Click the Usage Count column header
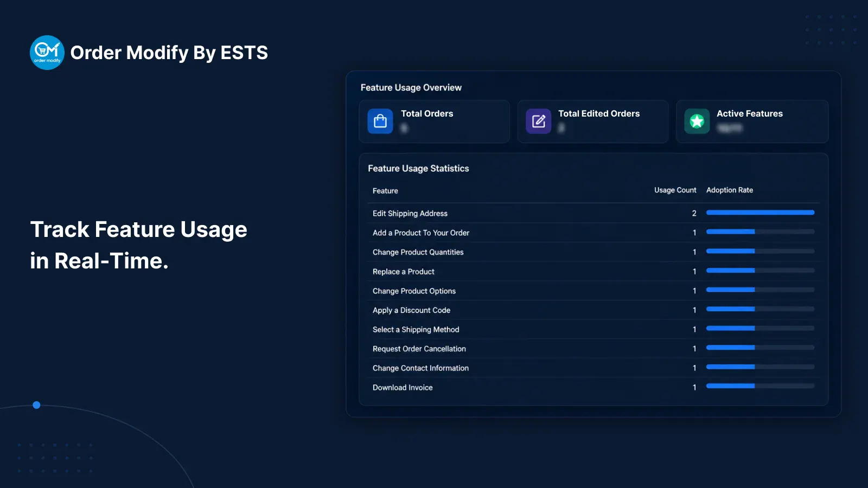The image size is (868, 488). [675, 190]
